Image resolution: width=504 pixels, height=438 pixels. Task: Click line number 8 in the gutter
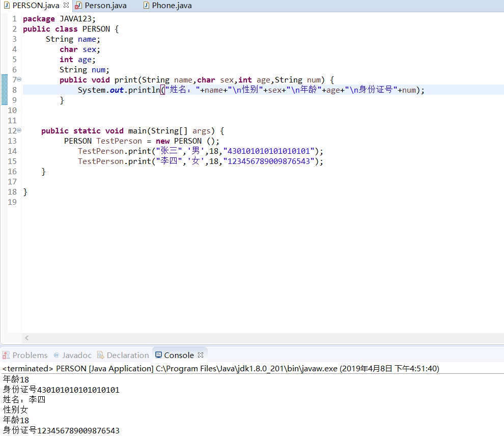[14, 90]
